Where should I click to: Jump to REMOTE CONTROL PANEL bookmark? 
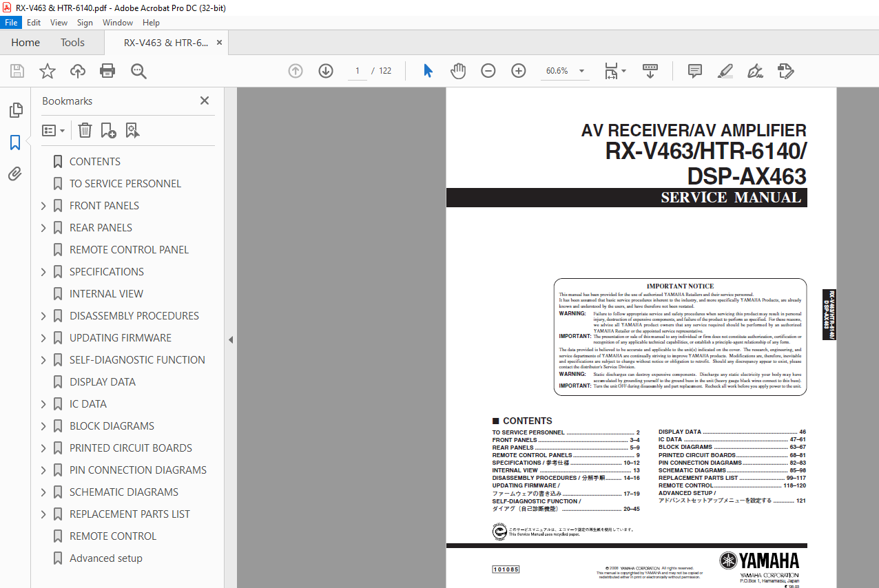129,250
